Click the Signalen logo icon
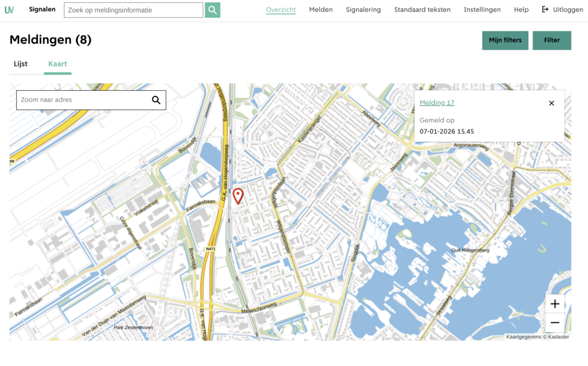 tap(9, 10)
